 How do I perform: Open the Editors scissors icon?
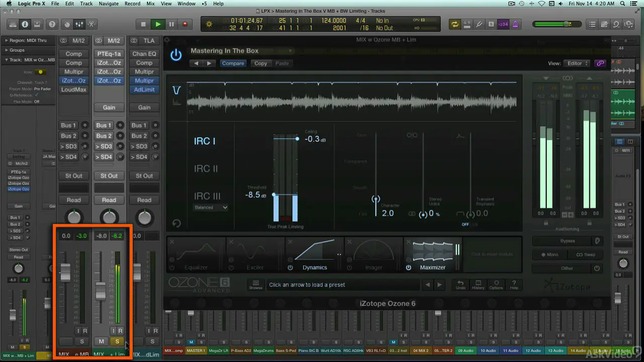coord(91,24)
